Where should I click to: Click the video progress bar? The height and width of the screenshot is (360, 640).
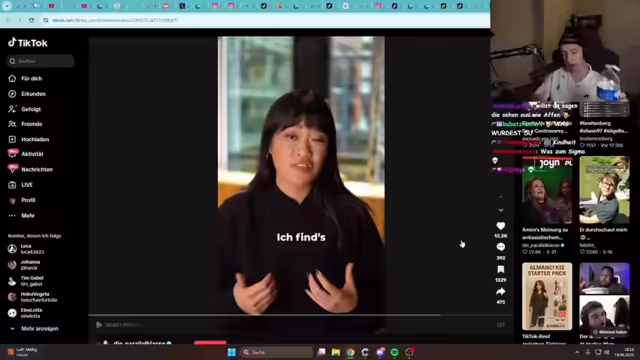pyautogui.click(x=300, y=315)
